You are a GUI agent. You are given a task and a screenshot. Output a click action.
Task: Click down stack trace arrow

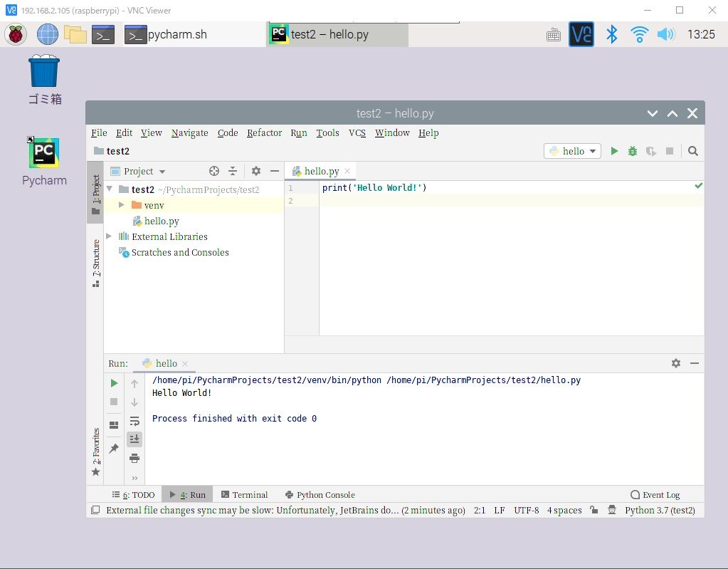pyautogui.click(x=134, y=402)
